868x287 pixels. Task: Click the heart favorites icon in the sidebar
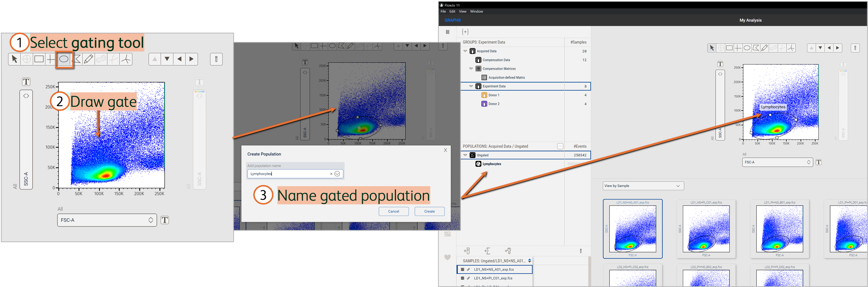(447, 258)
